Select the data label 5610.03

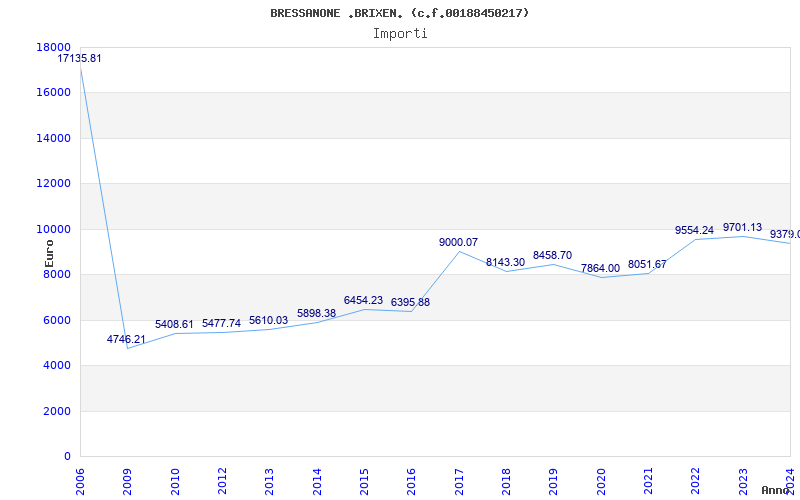[268, 320]
